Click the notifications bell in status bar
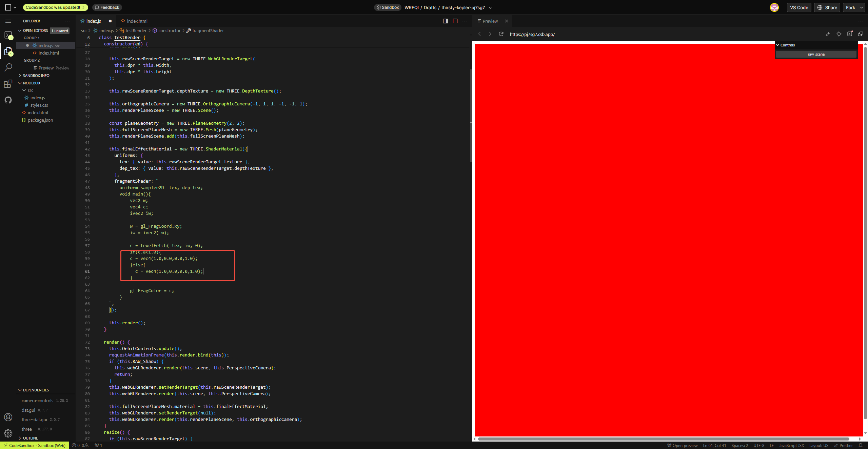The width and height of the screenshot is (868, 449). pos(861,446)
